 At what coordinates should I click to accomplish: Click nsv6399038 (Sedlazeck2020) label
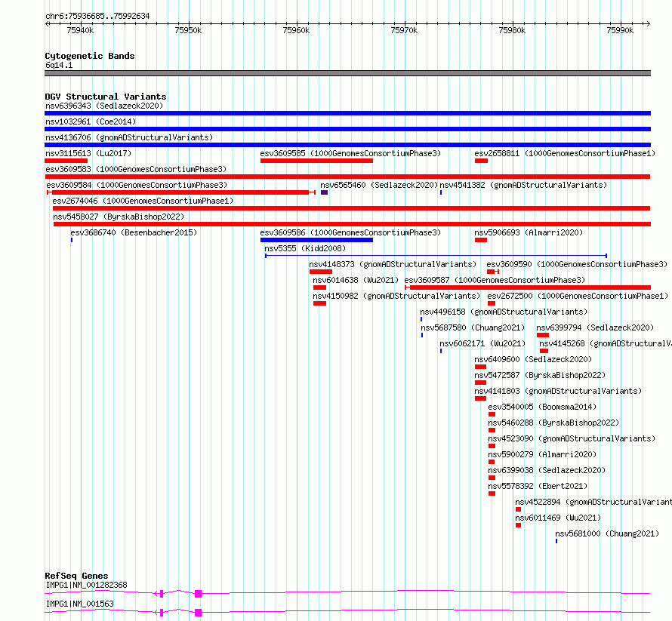[547, 470]
